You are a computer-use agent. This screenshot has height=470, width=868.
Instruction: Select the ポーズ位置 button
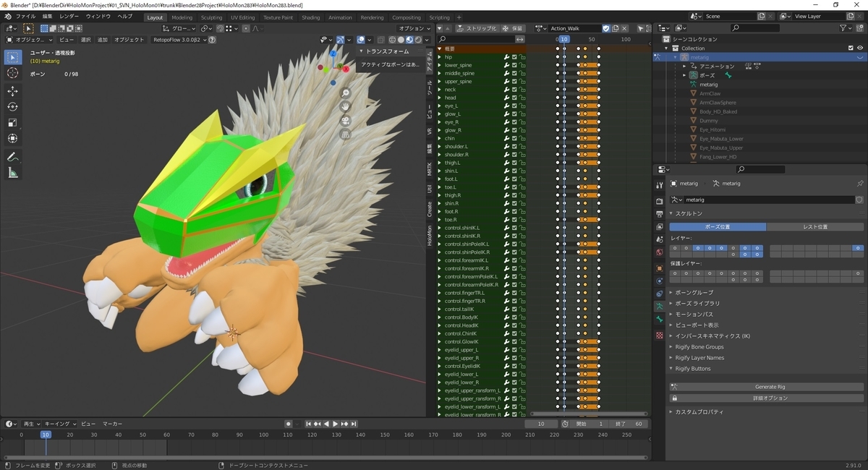coord(718,226)
